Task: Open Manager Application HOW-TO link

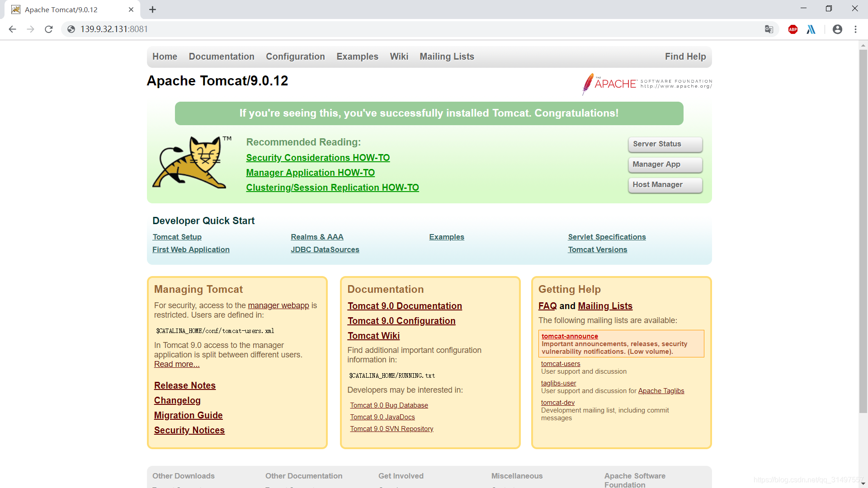Action: (310, 173)
